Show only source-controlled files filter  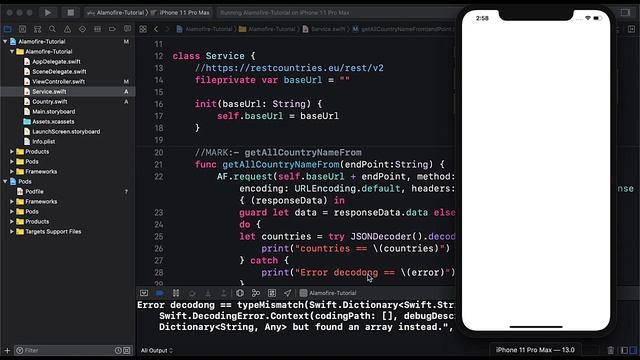(127, 350)
